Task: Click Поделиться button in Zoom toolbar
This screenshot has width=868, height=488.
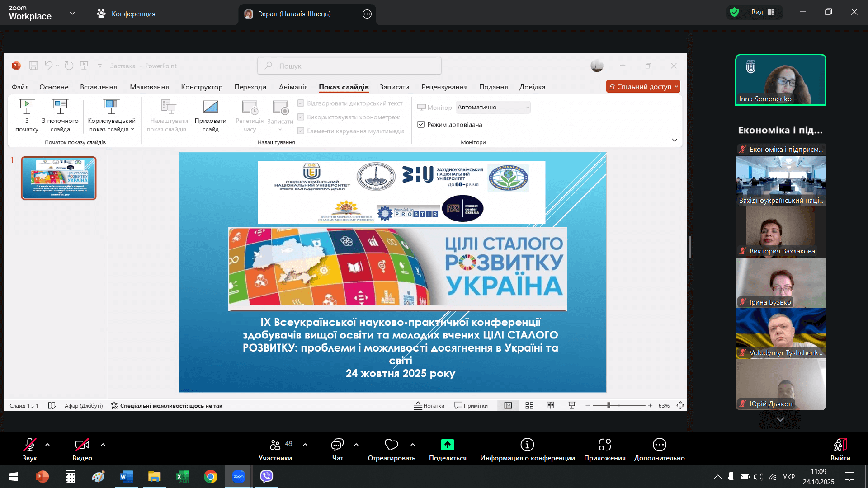Action: (447, 448)
